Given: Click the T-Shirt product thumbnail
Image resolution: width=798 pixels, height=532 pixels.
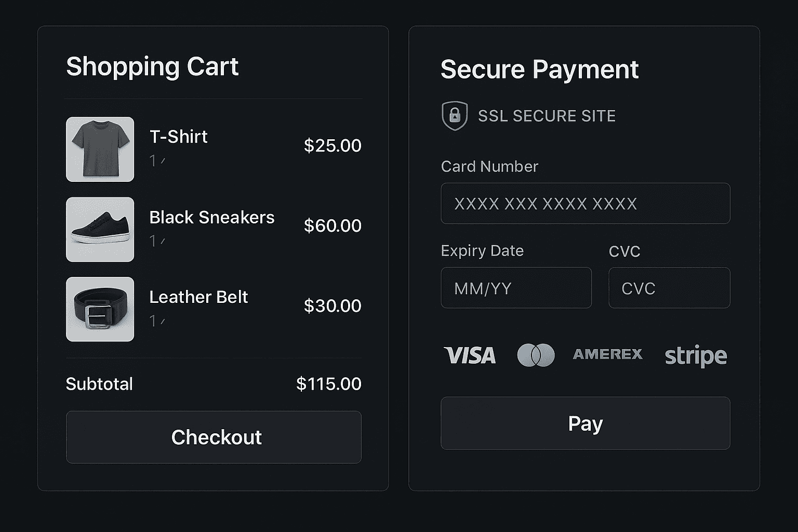Looking at the screenshot, I should click(x=100, y=150).
